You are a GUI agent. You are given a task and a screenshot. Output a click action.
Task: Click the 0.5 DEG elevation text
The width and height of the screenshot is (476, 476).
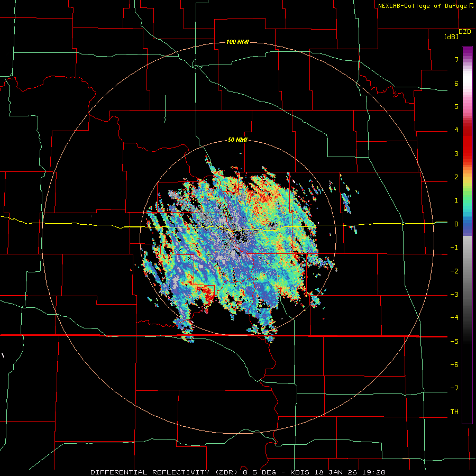pyautogui.click(x=259, y=472)
